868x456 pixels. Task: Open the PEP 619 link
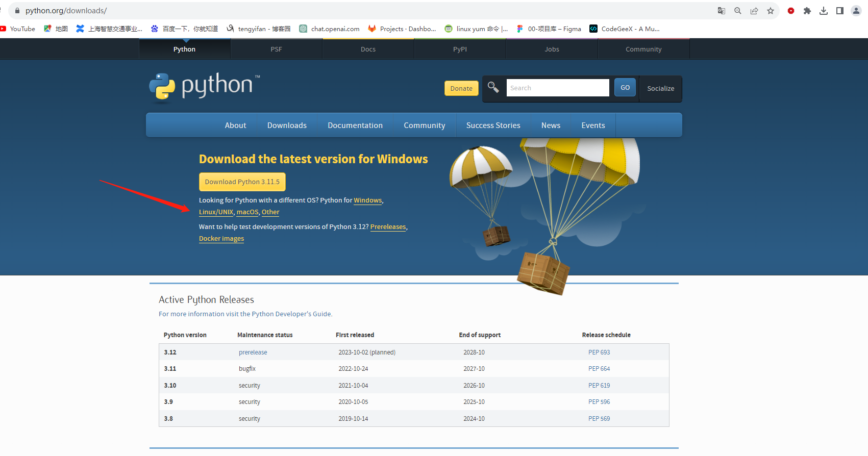599,386
